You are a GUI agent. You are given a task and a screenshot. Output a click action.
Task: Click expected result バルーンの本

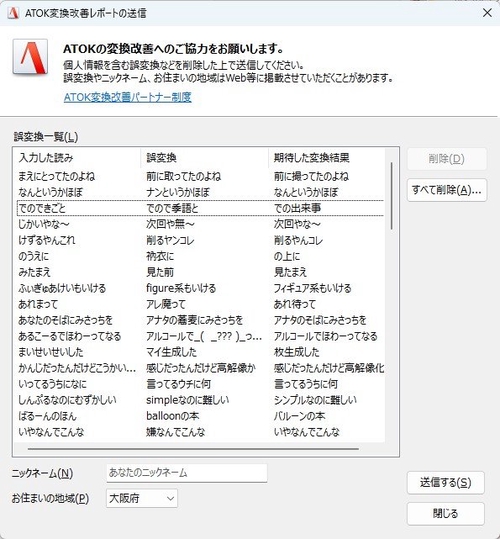pyautogui.click(x=299, y=416)
